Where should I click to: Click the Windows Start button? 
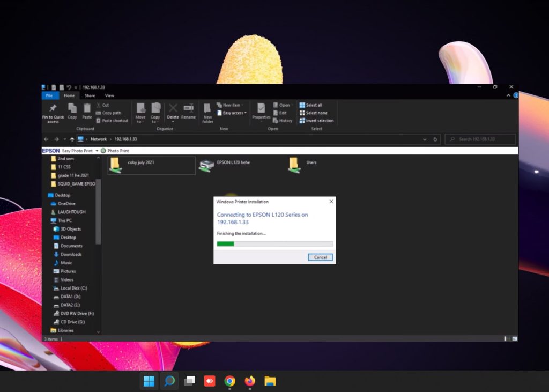click(149, 381)
